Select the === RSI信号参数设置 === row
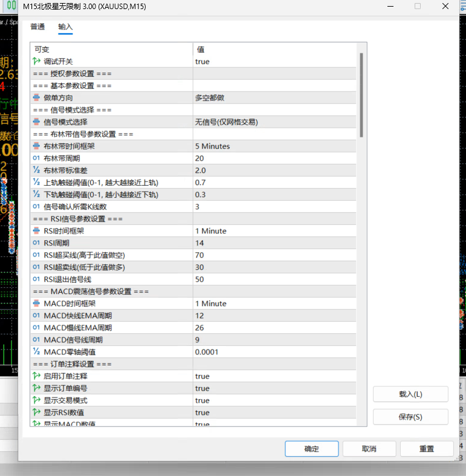Screen dimensions: 466x476 tap(193, 219)
